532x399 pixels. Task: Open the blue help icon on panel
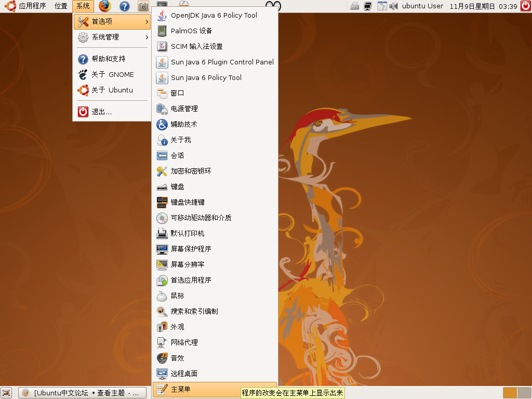(x=125, y=6)
